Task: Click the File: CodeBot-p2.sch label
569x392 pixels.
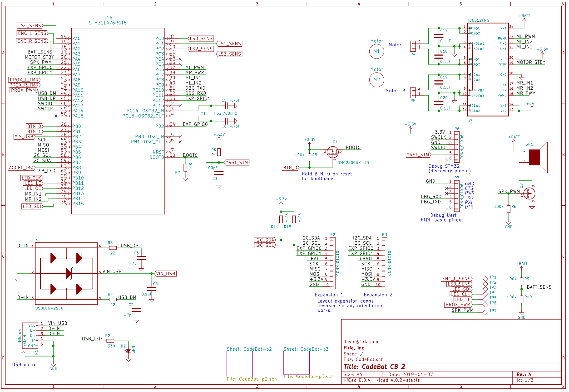Action: pos(252,379)
